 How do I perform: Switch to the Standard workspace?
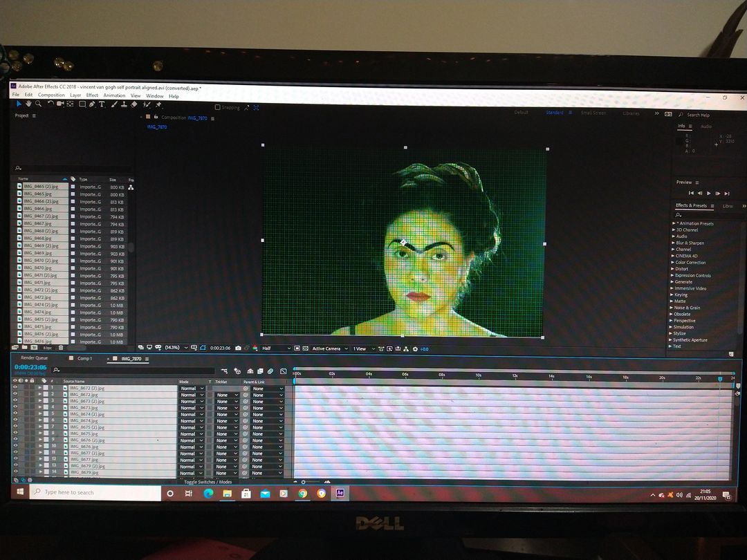(x=555, y=112)
